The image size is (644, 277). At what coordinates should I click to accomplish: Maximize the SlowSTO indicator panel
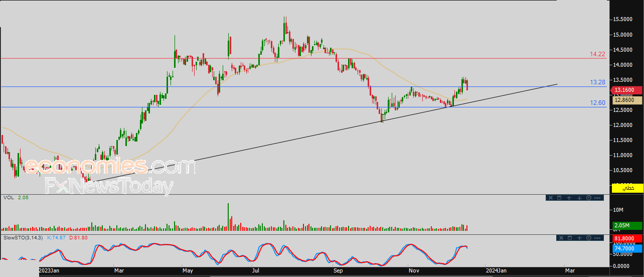coord(570,238)
